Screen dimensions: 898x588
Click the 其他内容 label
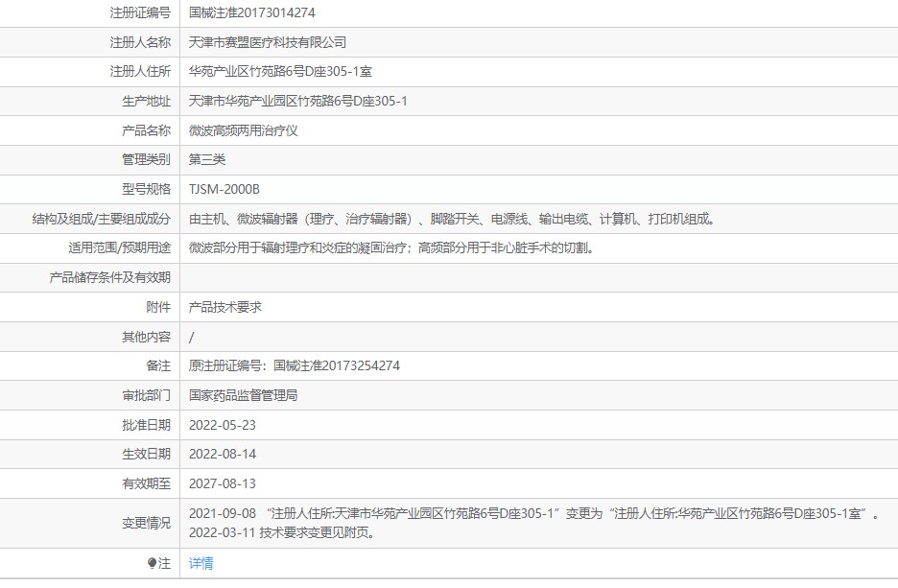[146, 337]
